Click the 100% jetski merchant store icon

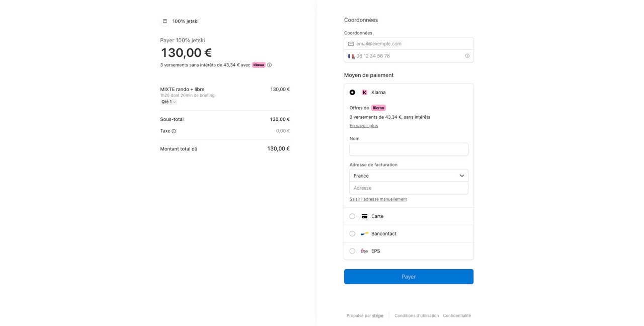pos(165,21)
